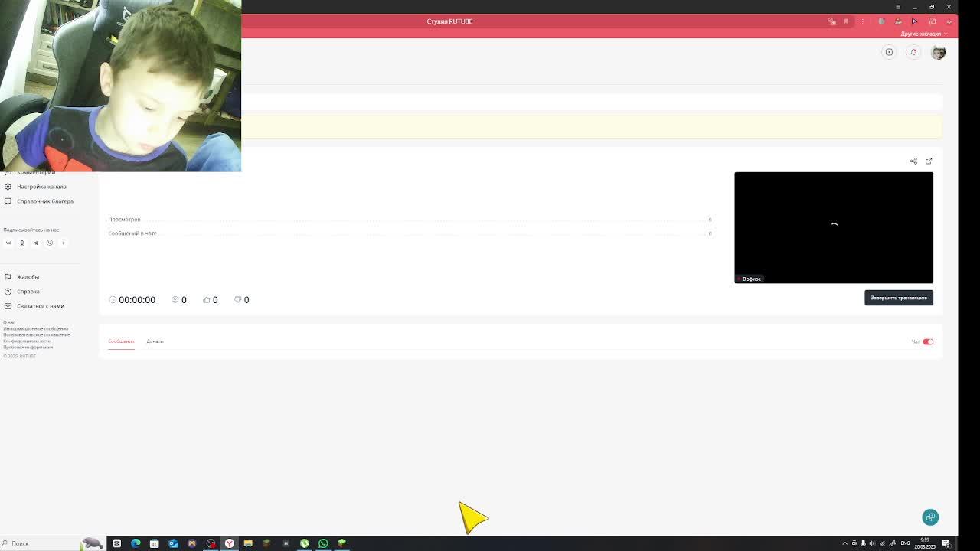Click the bookmark icon in the address bar
Screen dimensions: 980x551
[846, 21]
